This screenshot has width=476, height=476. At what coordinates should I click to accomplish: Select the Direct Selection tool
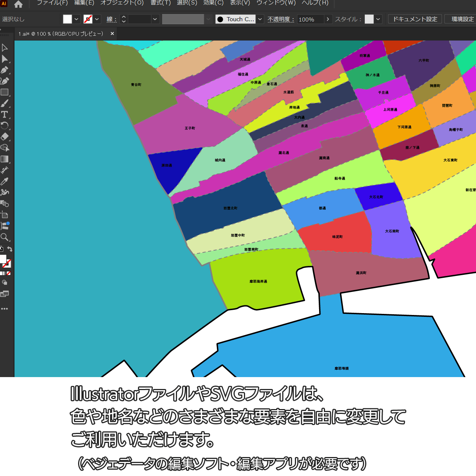5,59
